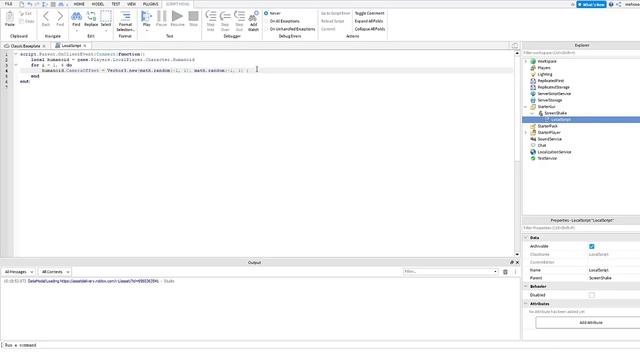Toggle the Archivable checkbox
This screenshot has width=640, height=360.
(592, 246)
